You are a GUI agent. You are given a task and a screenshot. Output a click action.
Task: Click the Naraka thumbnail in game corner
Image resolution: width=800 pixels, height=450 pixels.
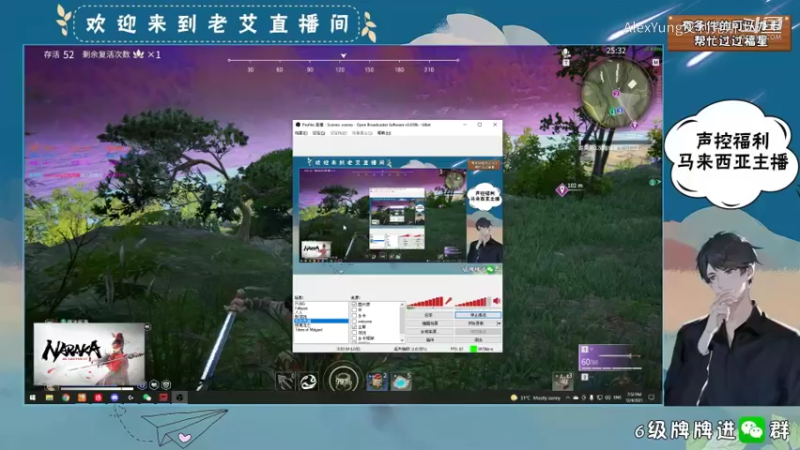coord(89,354)
